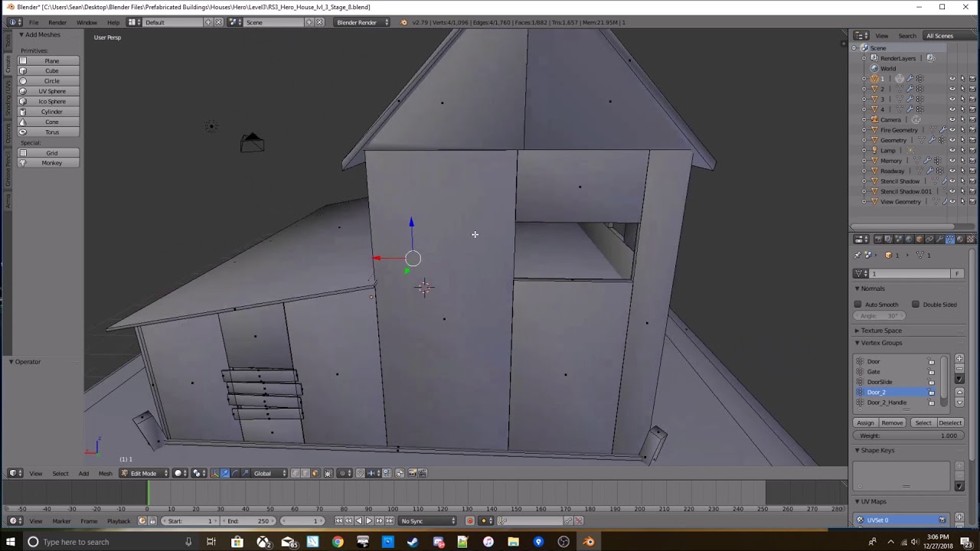
Task: Click Remove in Vertex Groups panel
Action: (892, 422)
